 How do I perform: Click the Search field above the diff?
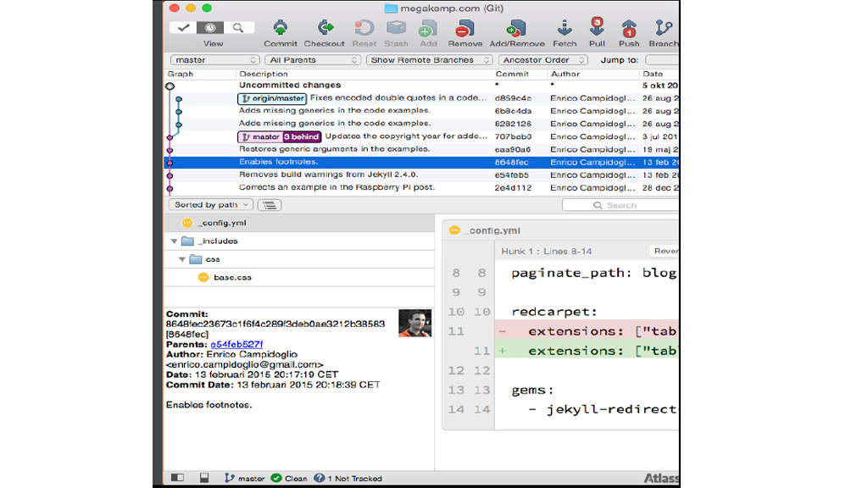click(x=620, y=205)
